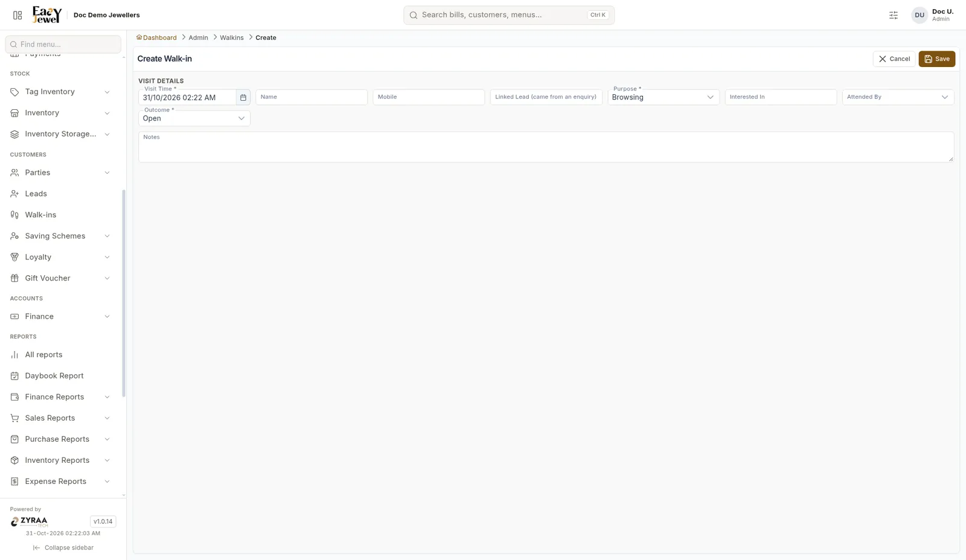Cancel creating the walk-in
Image resolution: width=966 pixels, height=560 pixels.
tap(894, 59)
